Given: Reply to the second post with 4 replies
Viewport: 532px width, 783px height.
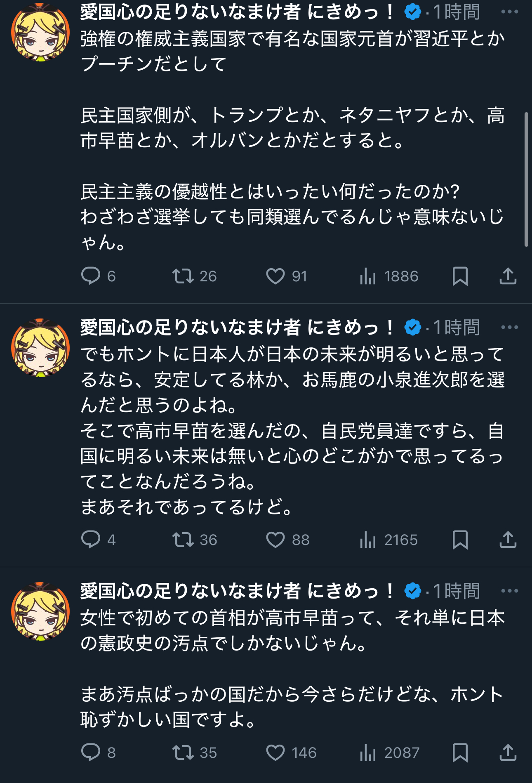Looking at the screenshot, I should (x=91, y=540).
